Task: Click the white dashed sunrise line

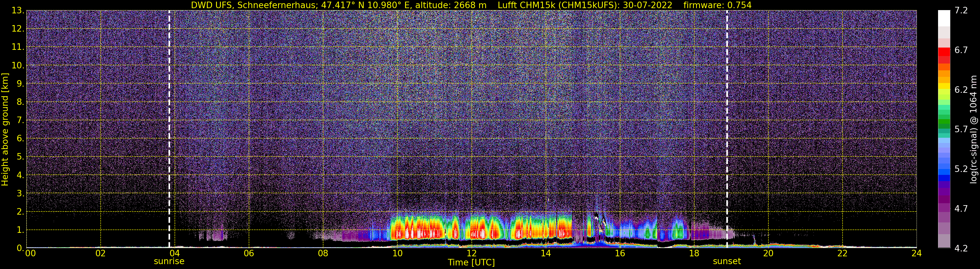Action: coord(169,129)
